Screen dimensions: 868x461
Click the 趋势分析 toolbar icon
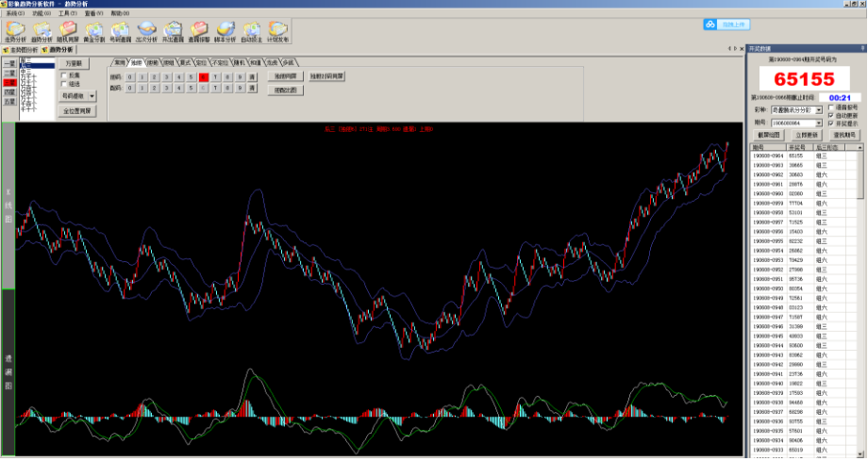(x=42, y=32)
